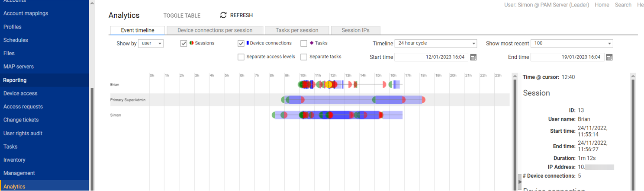Disable the Device connections checkbox

tap(241, 43)
